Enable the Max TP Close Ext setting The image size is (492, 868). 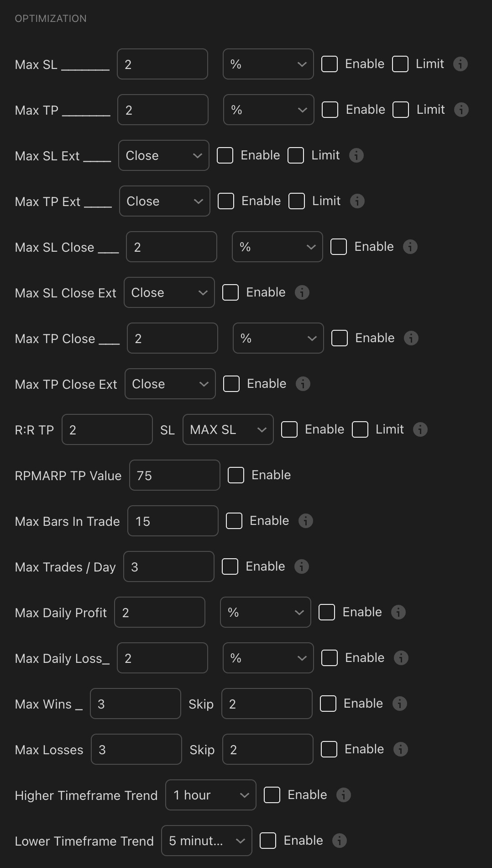(231, 384)
